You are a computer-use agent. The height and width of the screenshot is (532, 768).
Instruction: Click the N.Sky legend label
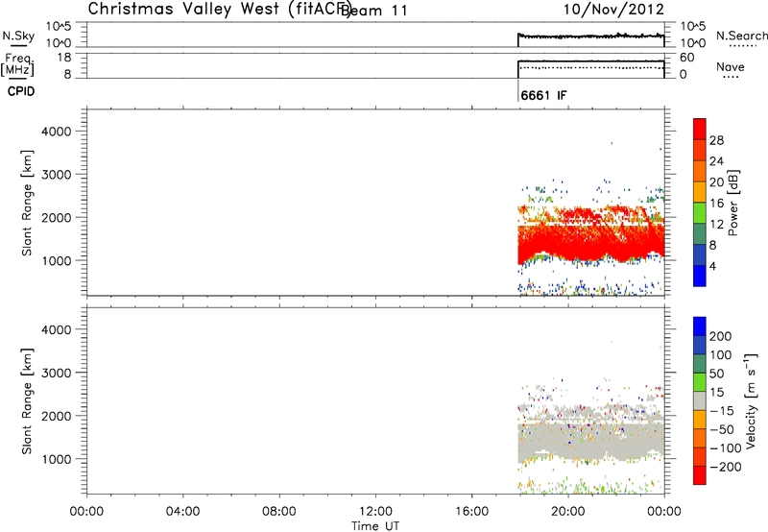[18, 36]
